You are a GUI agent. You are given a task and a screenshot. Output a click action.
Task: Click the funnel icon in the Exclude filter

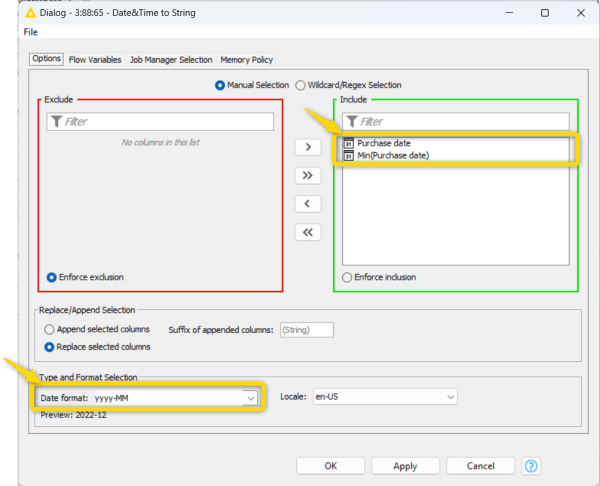[x=56, y=121]
